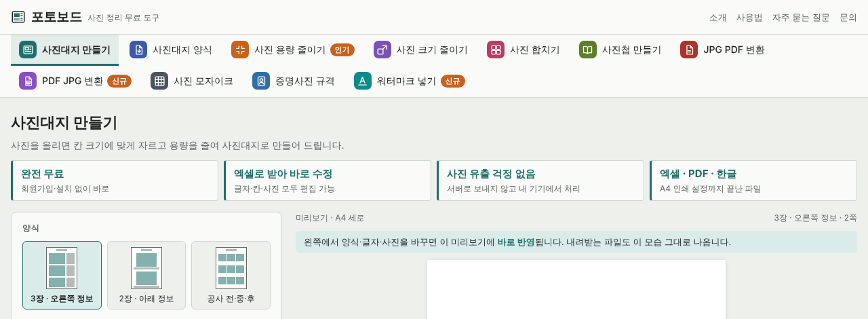
Task: Open the 워터마크 넣기 tab
Action: (410, 81)
